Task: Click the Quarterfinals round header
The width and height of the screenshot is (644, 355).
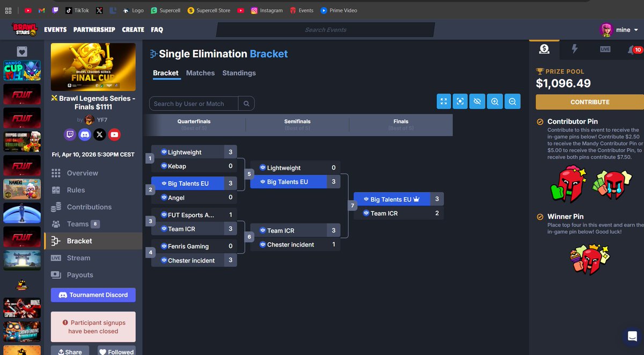Action: 194,125
